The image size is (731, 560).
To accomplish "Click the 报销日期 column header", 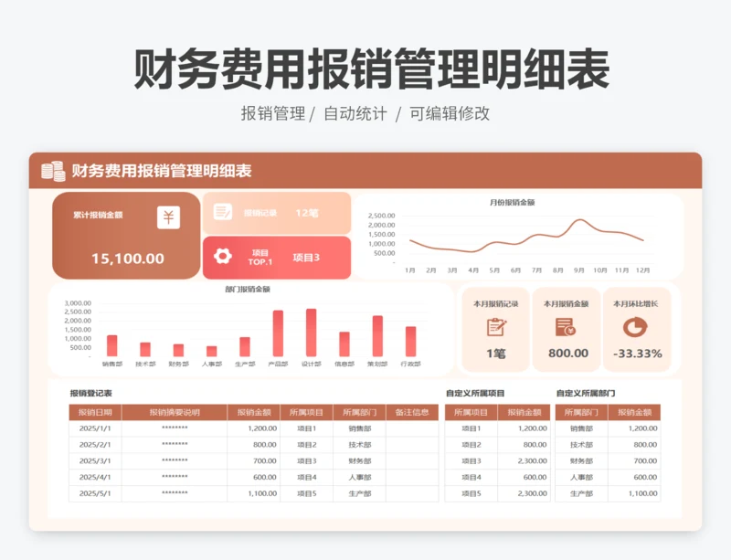I will (95, 412).
